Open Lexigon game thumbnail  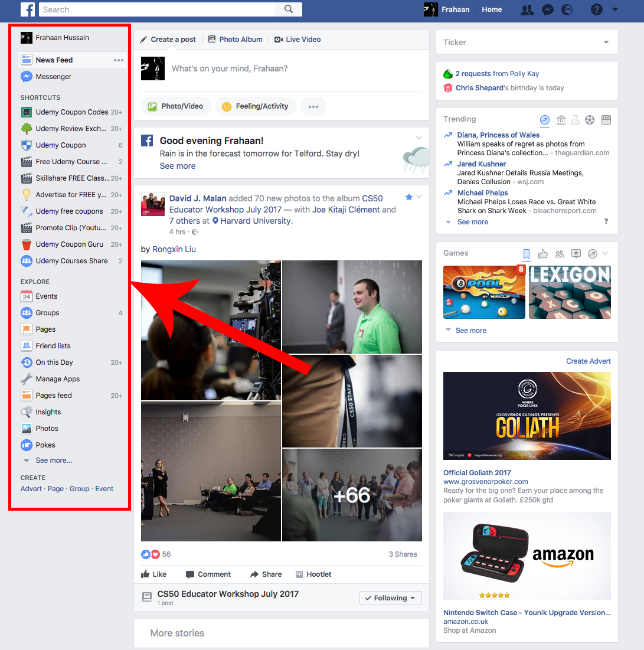point(570,292)
